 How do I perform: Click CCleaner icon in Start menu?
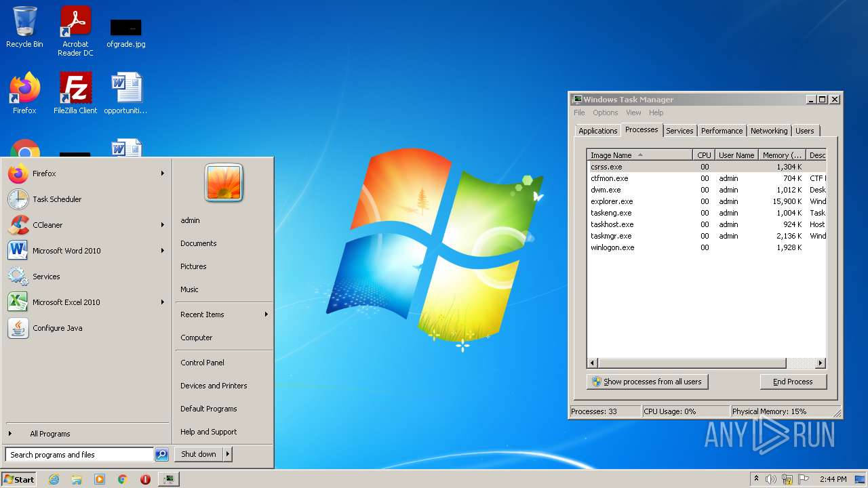point(18,225)
